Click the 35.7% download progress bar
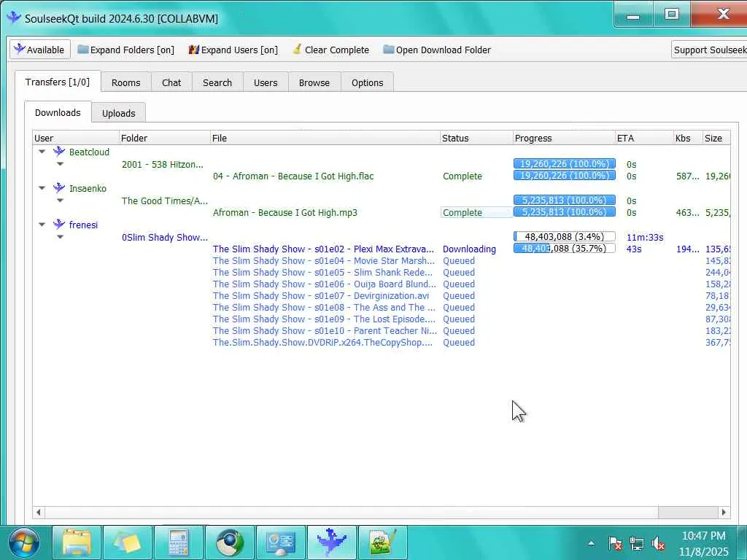Image resolution: width=747 pixels, height=560 pixels. click(565, 248)
